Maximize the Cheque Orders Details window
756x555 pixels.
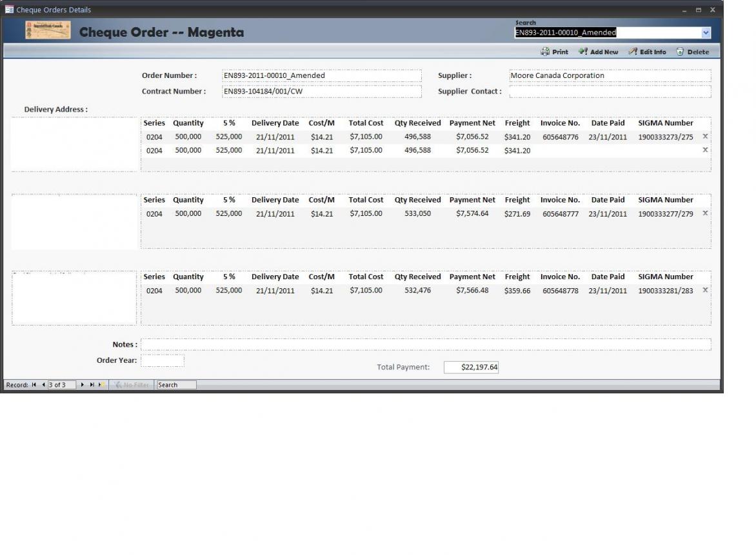698,10
